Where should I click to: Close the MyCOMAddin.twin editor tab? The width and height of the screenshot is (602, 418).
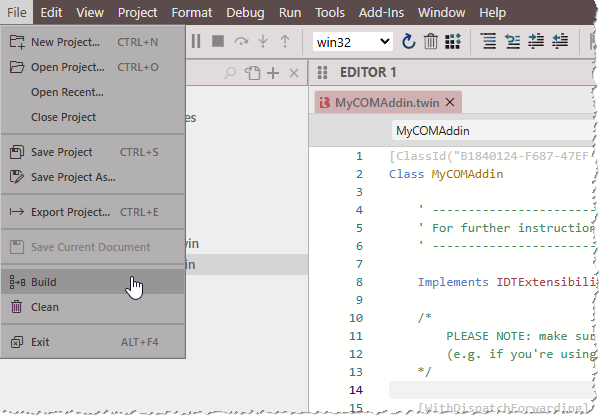coord(450,102)
